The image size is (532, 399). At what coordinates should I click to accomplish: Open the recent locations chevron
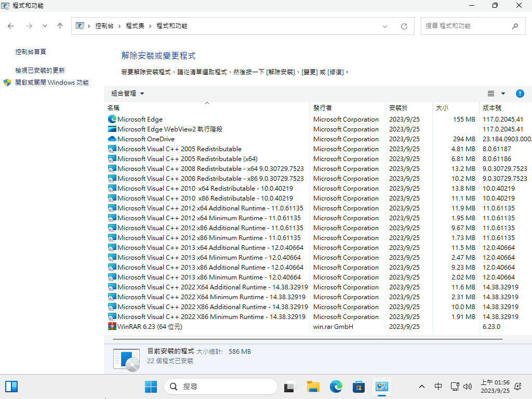pos(45,26)
